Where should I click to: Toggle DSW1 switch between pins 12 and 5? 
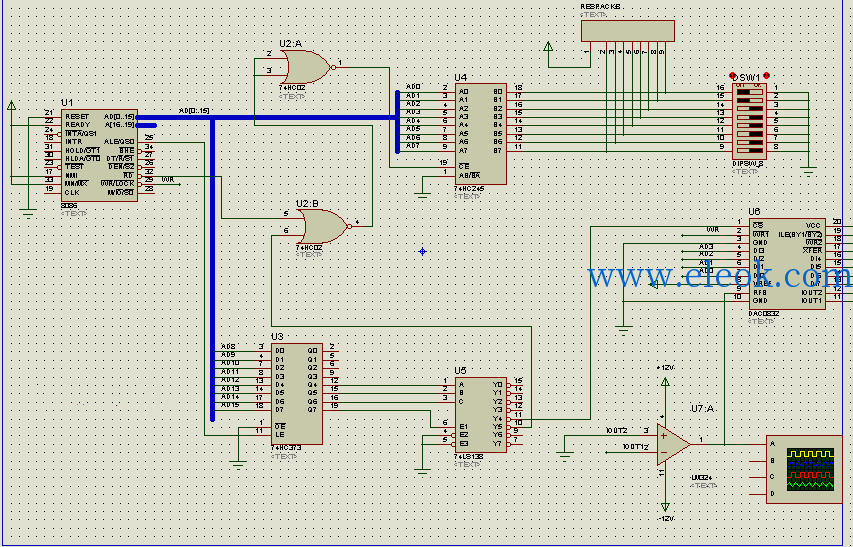pos(749,125)
